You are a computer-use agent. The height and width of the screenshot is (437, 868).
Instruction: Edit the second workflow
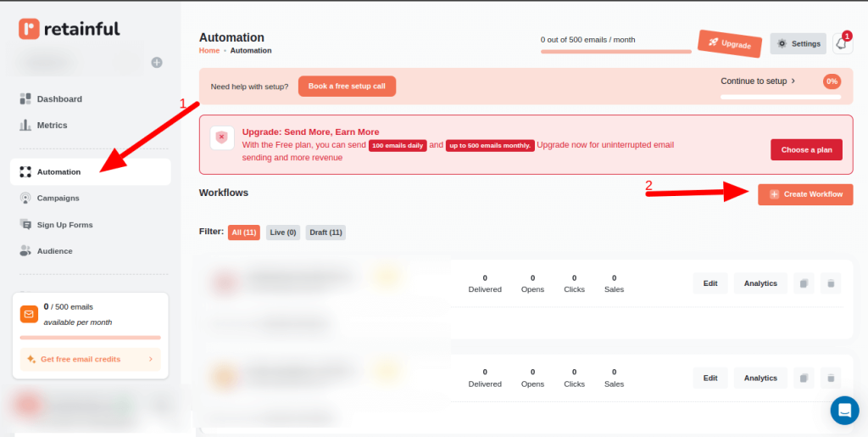click(x=710, y=378)
